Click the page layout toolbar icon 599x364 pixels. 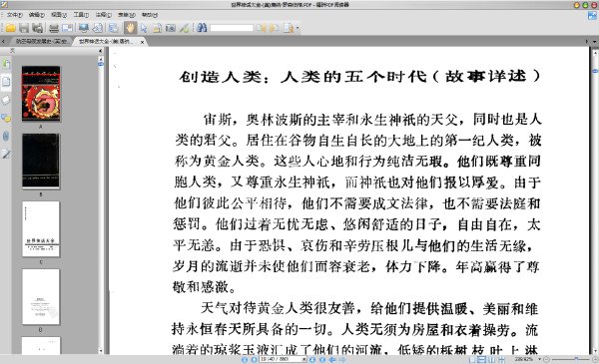113,28
